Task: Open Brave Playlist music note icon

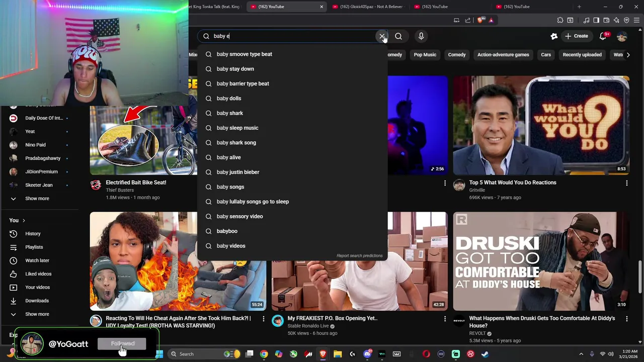Action: point(586,20)
